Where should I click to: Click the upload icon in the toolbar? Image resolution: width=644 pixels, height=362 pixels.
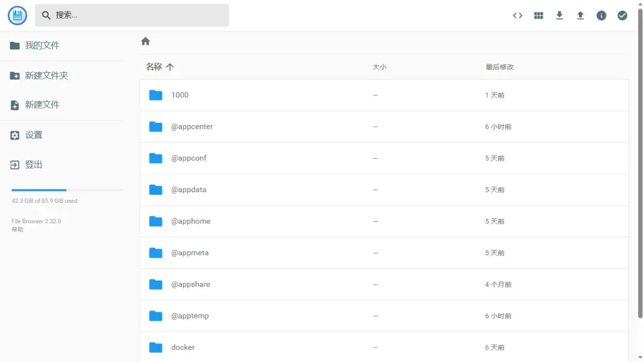580,15
